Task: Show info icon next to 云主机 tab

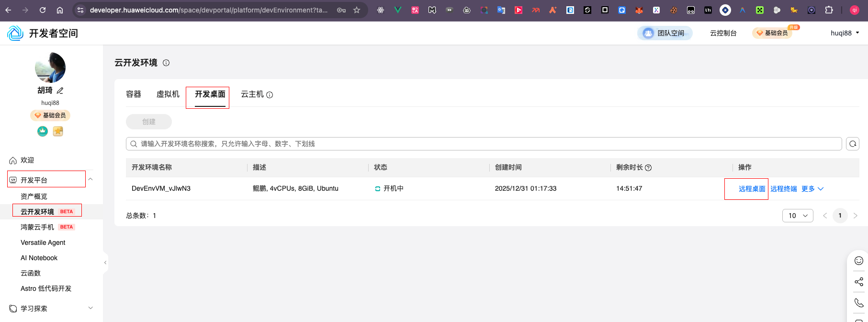Action: (270, 95)
